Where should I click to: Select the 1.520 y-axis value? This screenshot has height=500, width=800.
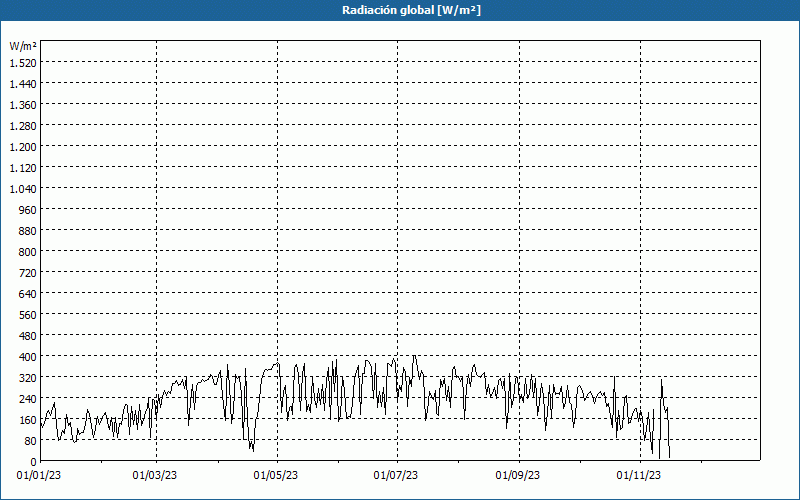pyautogui.click(x=23, y=63)
